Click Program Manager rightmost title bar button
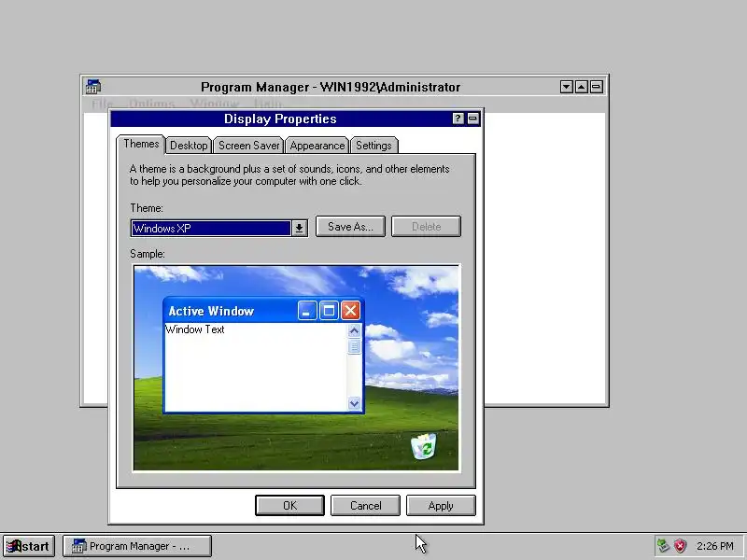747x560 pixels. point(597,87)
